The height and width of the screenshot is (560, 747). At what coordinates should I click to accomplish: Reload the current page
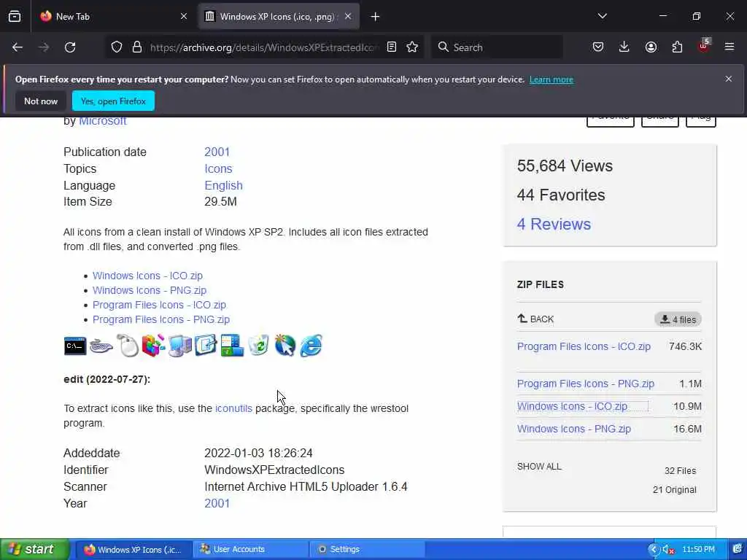point(70,47)
